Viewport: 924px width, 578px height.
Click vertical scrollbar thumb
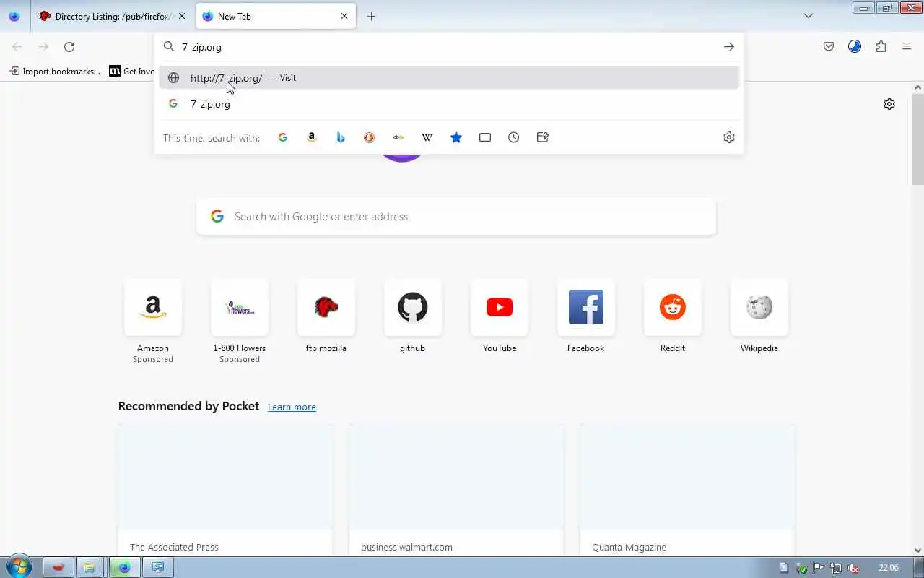point(918,139)
